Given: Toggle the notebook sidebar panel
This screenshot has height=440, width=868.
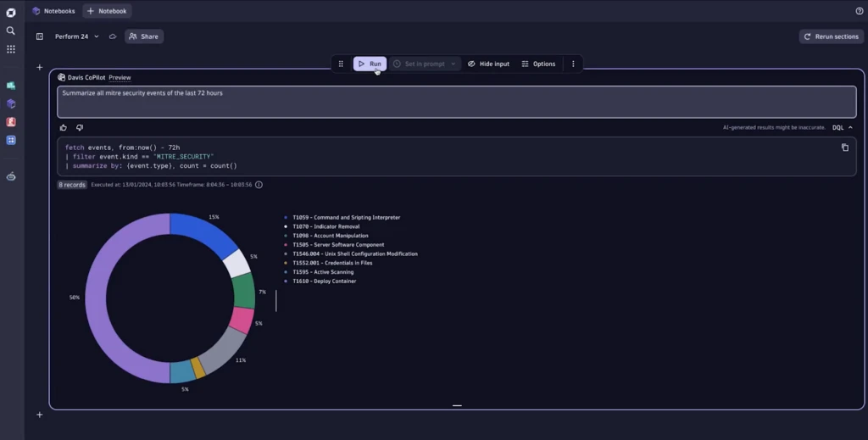Looking at the screenshot, I should click(x=40, y=36).
